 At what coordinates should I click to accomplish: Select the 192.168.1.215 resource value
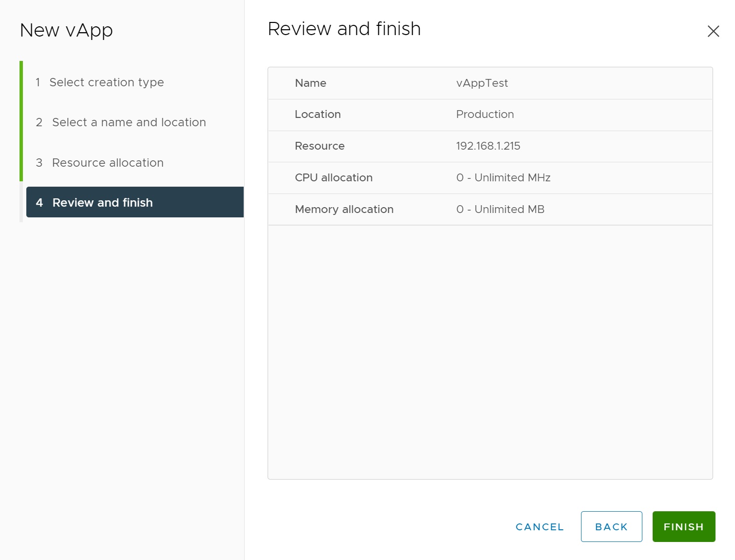tap(488, 146)
